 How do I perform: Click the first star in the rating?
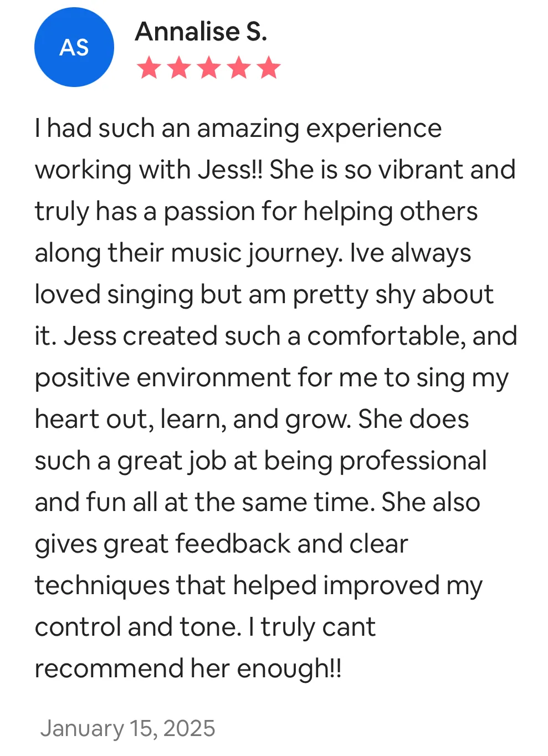point(149,68)
